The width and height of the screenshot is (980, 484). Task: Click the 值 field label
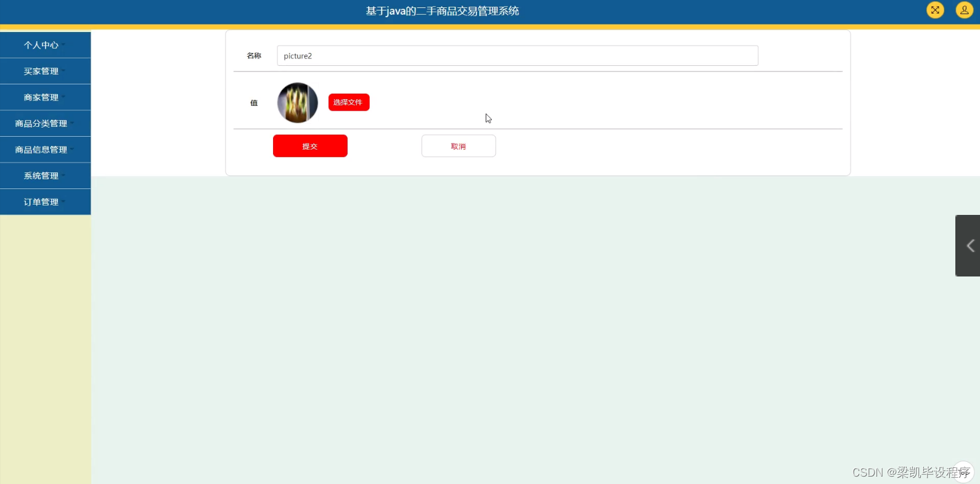point(254,103)
